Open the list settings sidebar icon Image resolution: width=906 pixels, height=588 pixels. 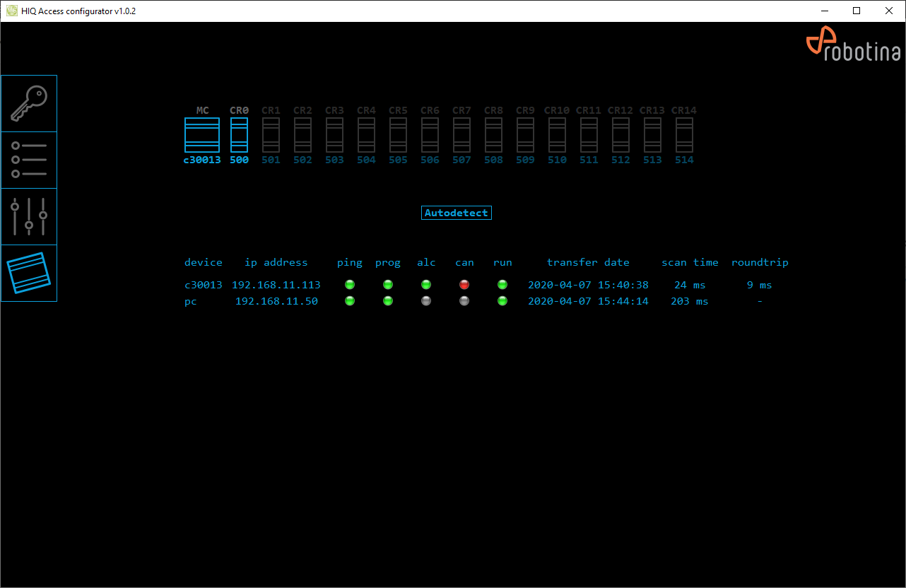point(28,160)
